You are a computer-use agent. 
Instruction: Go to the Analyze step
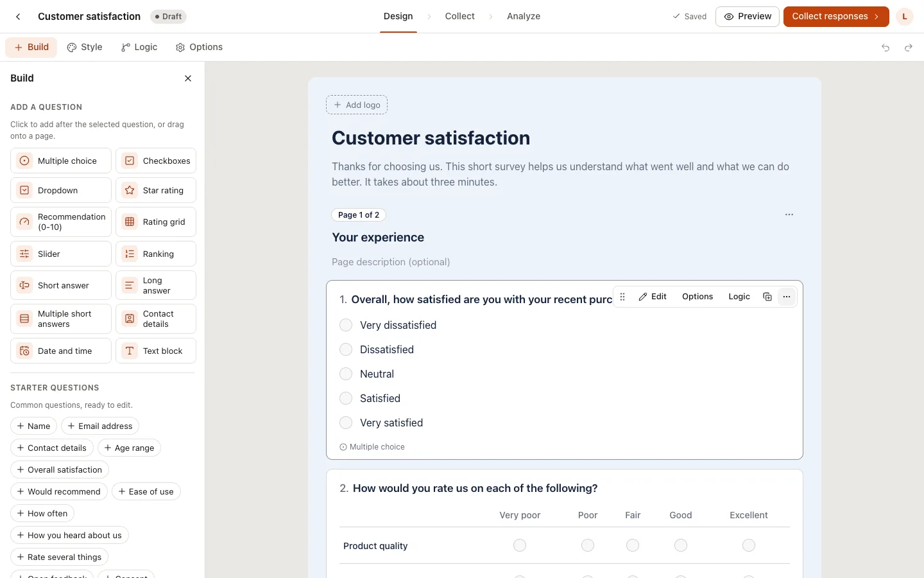(x=524, y=17)
